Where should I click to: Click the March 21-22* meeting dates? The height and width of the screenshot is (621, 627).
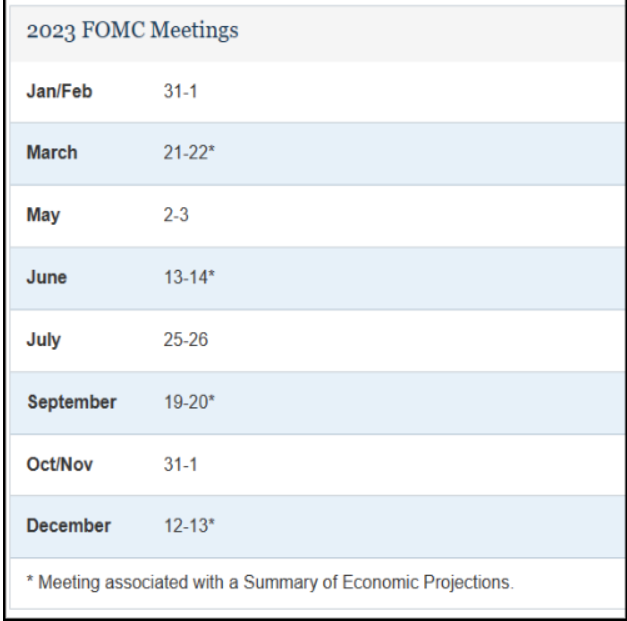coord(187,153)
